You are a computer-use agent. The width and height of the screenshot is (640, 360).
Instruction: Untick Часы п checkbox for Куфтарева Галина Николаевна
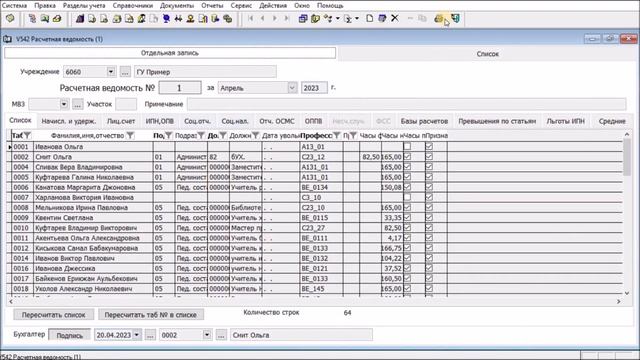click(407, 177)
